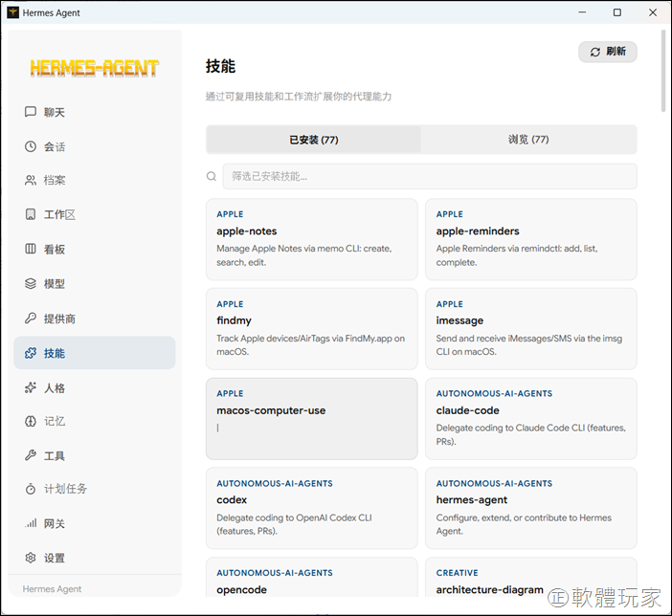Image resolution: width=672 pixels, height=616 pixels.
Task: Click the refresh arrows icon in 刷新
Action: point(594,52)
